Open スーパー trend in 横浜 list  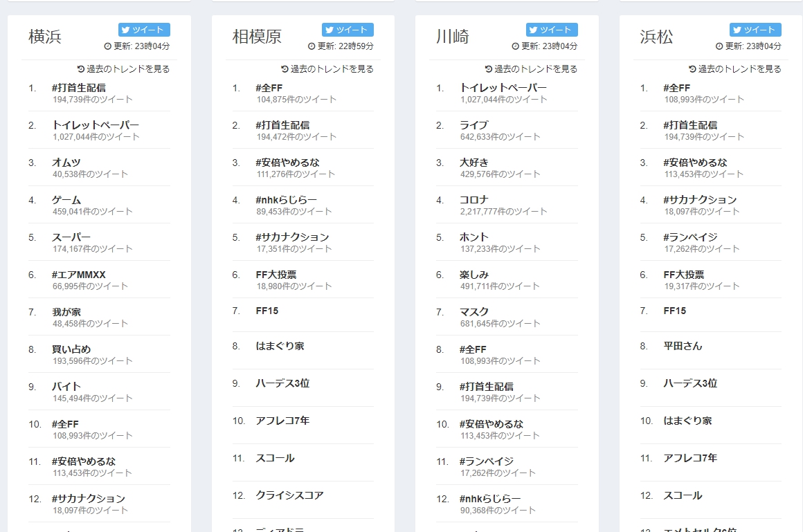pos(71,237)
